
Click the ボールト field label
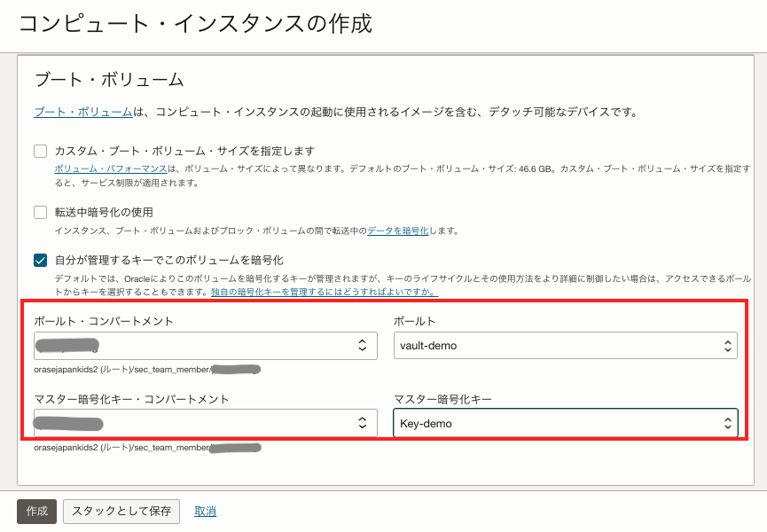pyautogui.click(x=414, y=321)
